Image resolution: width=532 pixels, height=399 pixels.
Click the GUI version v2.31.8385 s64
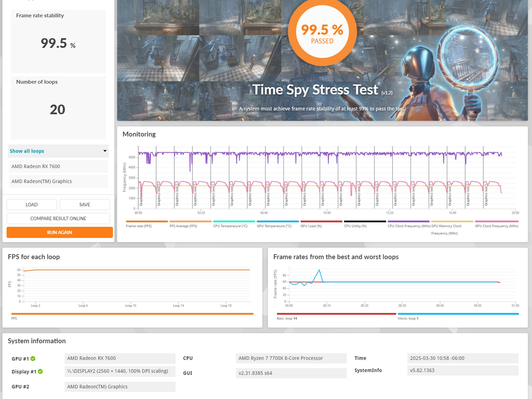(291, 373)
